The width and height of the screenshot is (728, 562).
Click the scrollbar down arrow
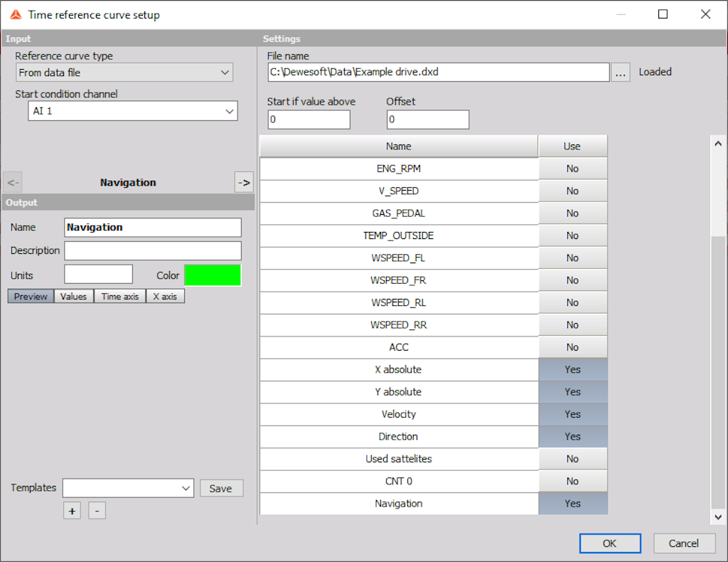(718, 517)
